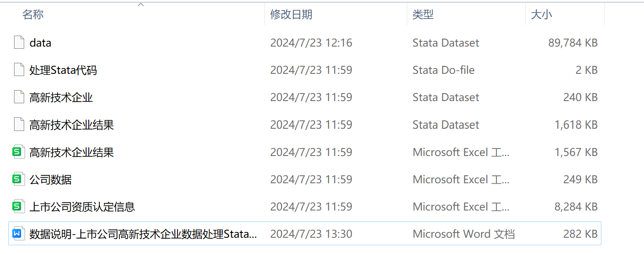Image resolution: width=644 pixels, height=254 pixels.
Task: Select the file named data
Action: 40,43
